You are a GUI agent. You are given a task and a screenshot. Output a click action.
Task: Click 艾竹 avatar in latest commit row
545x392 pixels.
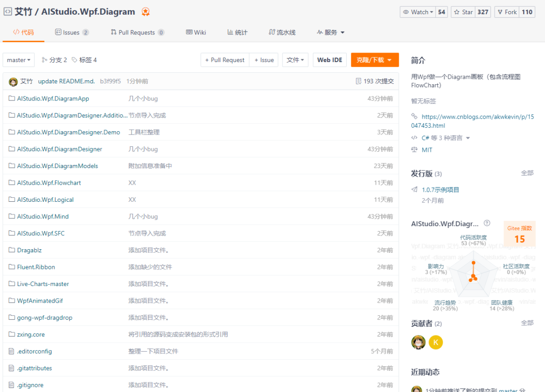coord(13,82)
